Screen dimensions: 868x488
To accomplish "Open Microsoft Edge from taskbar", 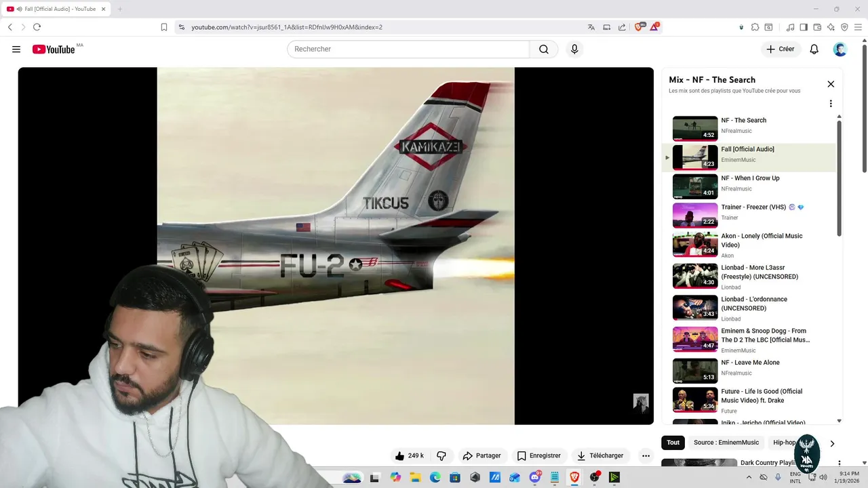I will click(x=435, y=477).
